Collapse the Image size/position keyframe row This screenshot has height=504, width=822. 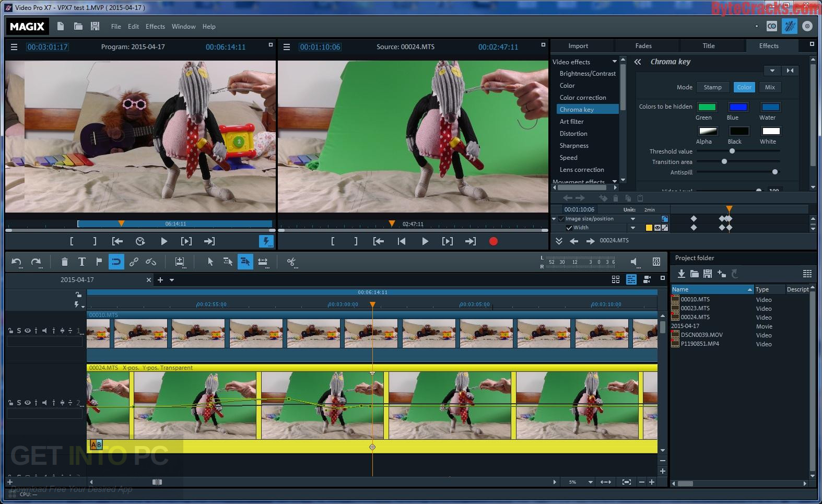click(554, 219)
